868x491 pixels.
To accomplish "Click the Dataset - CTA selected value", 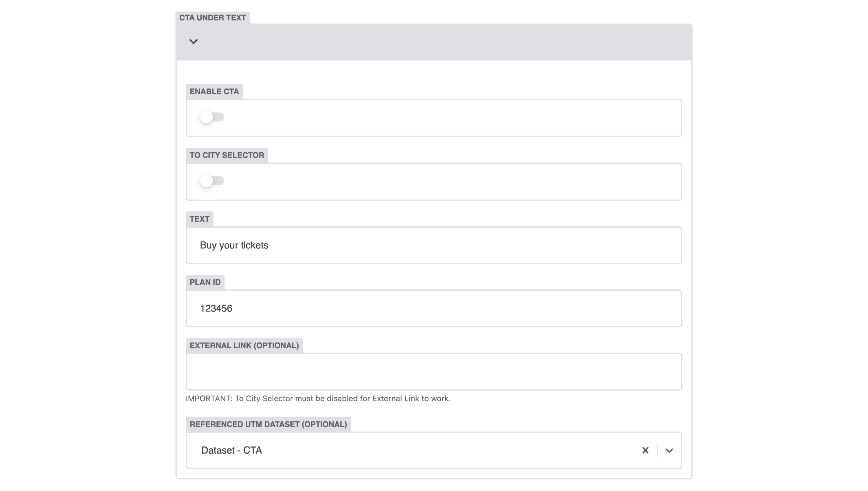I will click(x=231, y=450).
